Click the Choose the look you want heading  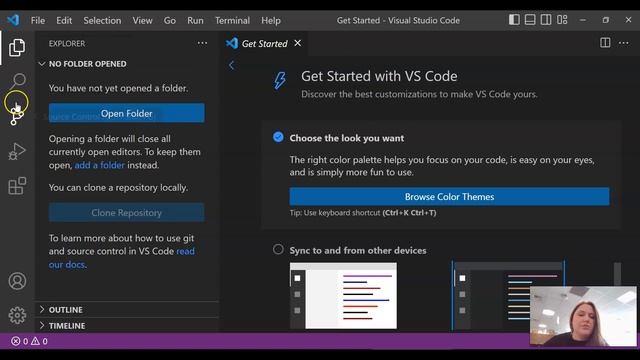pos(347,138)
